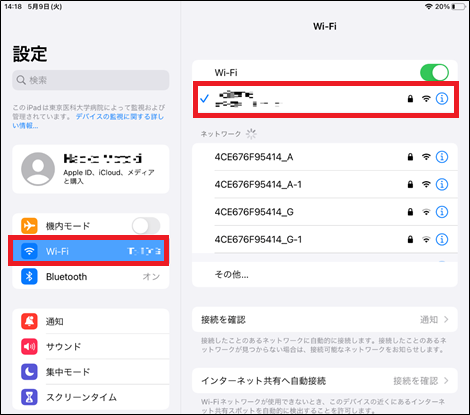The width and height of the screenshot is (470, 415).
Task: Click the オン status next to Bluetooth
Action: click(x=151, y=276)
